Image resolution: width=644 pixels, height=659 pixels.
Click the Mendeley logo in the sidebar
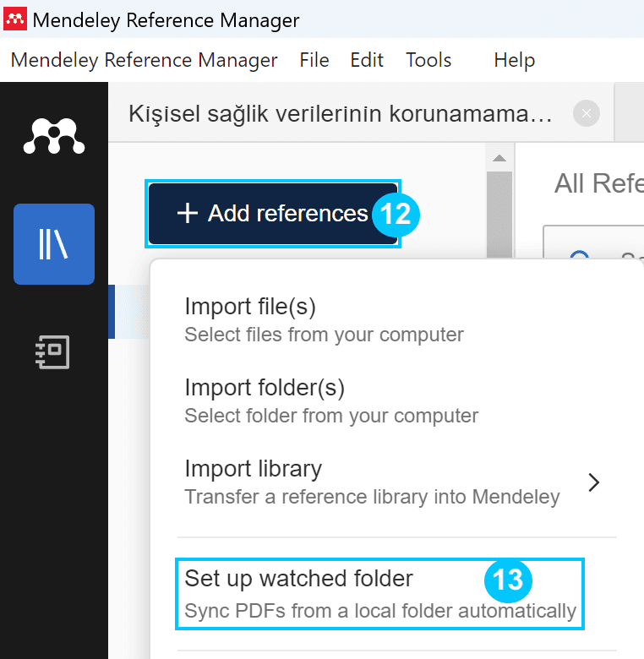54,136
